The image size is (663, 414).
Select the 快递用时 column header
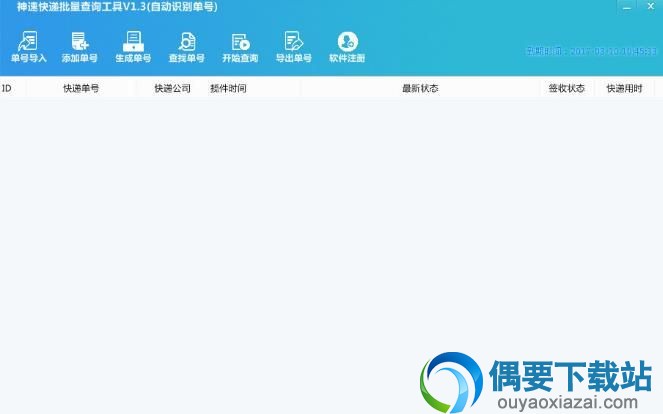[625, 88]
